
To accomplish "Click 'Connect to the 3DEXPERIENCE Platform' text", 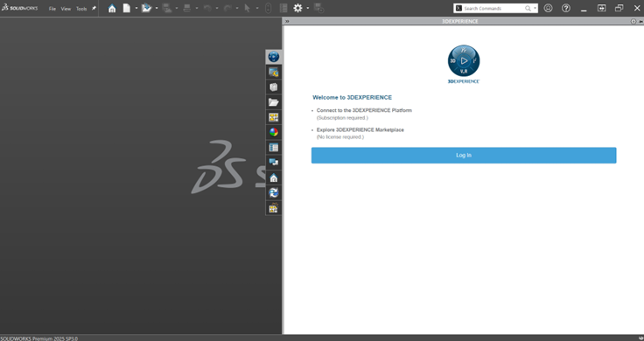I will (364, 110).
